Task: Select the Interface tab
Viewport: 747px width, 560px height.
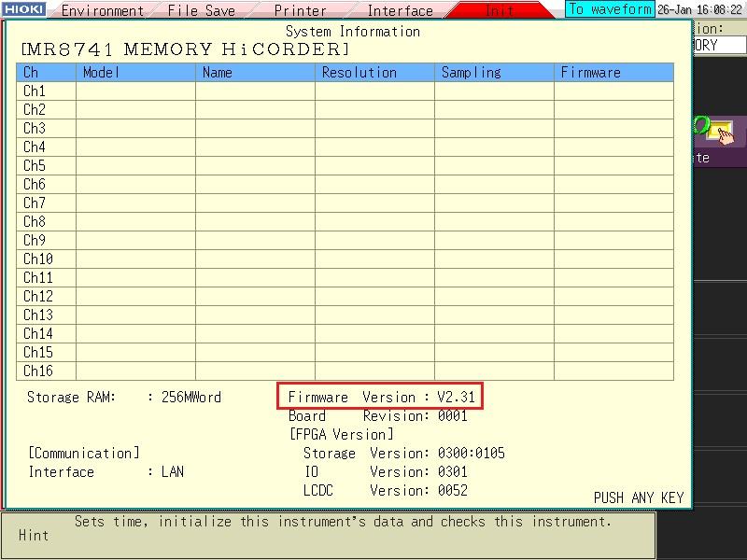Action: 401,10
